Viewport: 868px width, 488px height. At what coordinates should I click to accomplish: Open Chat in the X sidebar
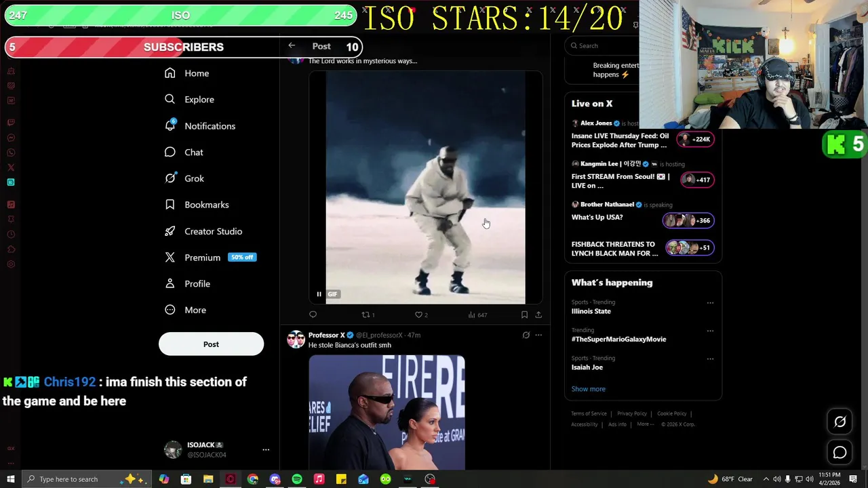(184, 152)
